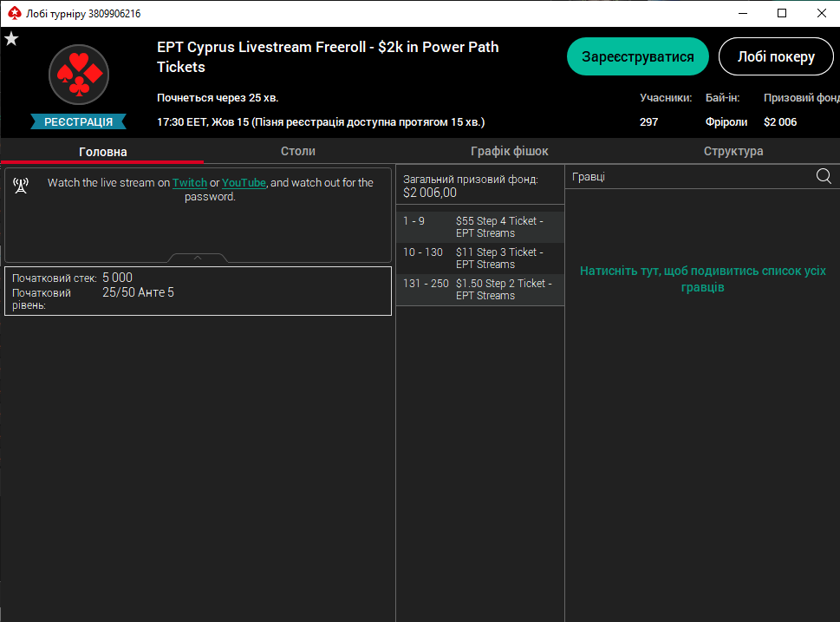Click the starting level 25/50 Анте 5
Screen dimensions: 840x622
coord(138,292)
